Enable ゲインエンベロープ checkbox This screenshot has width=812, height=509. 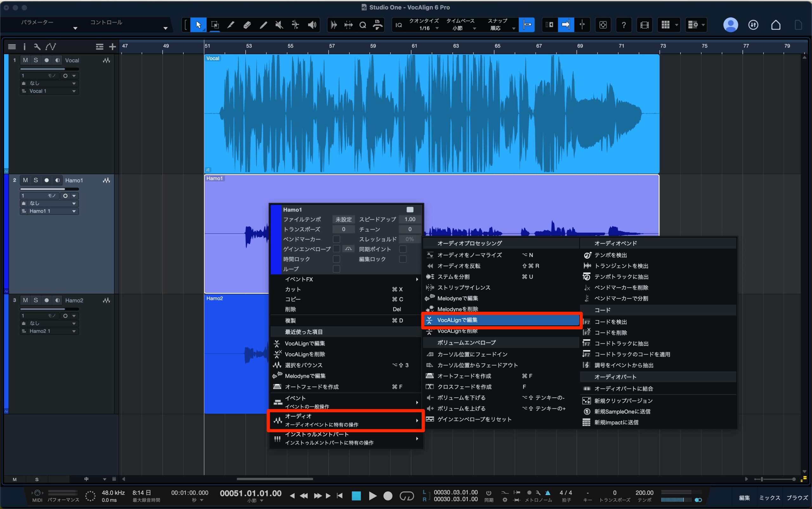pyautogui.click(x=336, y=249)
